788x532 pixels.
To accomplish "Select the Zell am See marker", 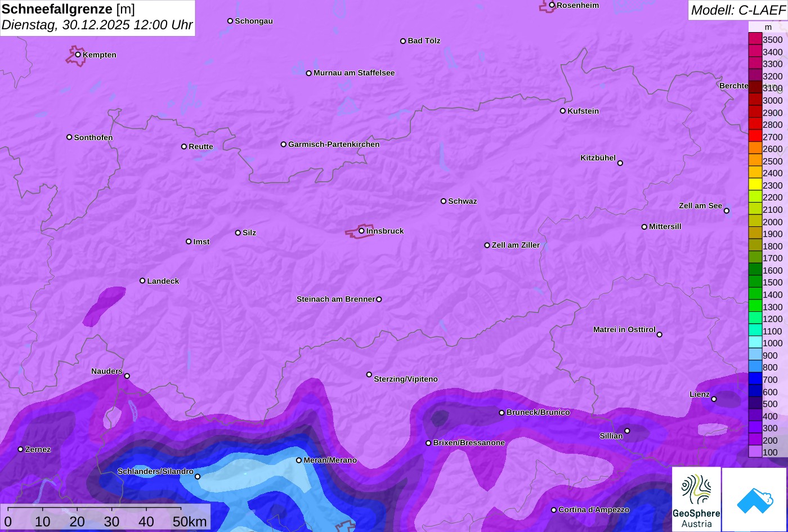I will 727,211.
